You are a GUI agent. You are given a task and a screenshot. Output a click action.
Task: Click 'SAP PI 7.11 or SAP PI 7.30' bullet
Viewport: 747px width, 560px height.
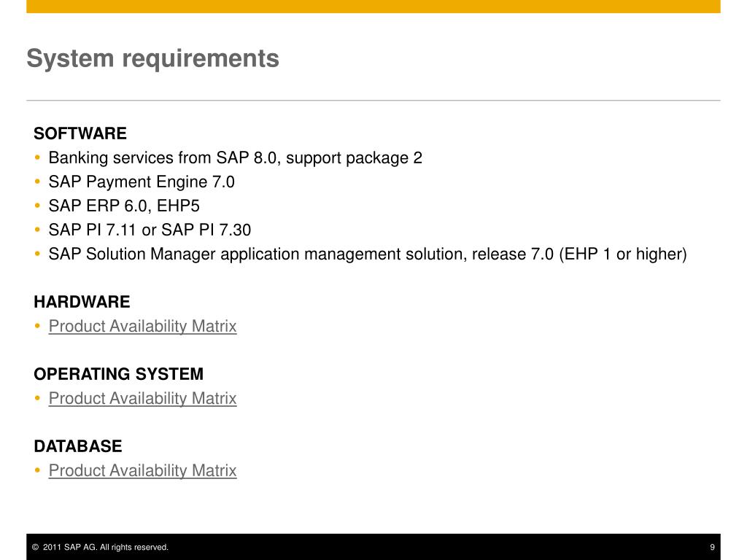150,230
